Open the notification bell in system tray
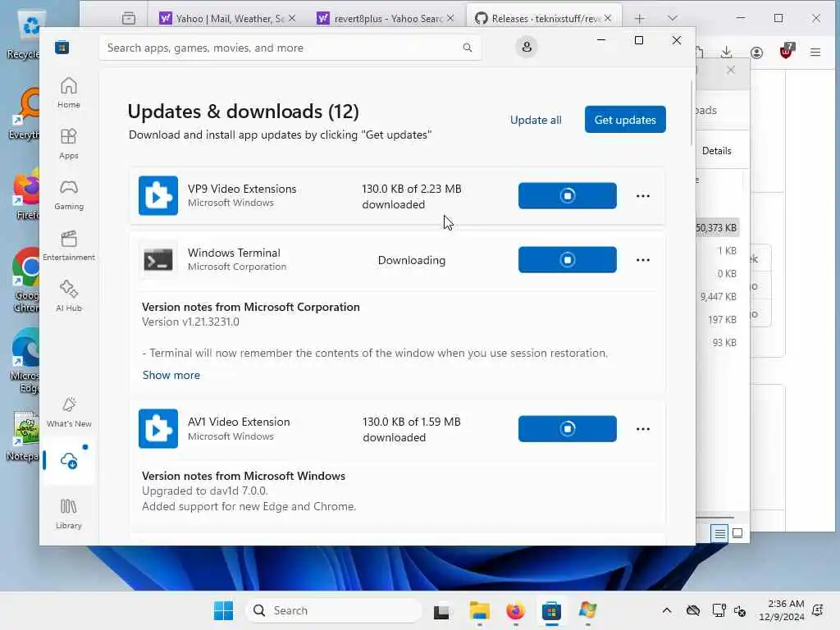Viewport: 840px width, 630px height. click(x=818, y=610)
